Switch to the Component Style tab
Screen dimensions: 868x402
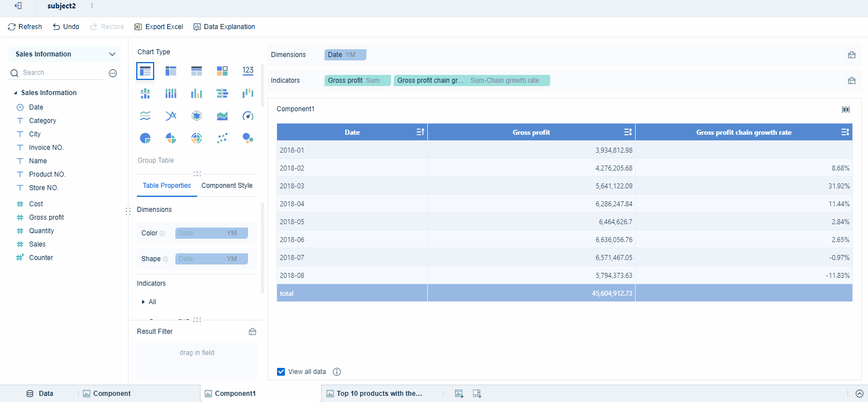tap(227, 185)
